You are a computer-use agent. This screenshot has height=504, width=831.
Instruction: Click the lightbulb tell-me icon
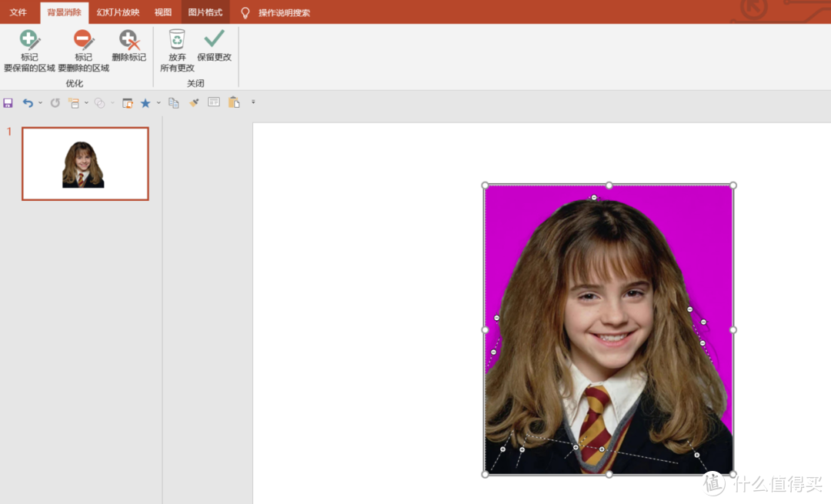[x=245, y=13]
